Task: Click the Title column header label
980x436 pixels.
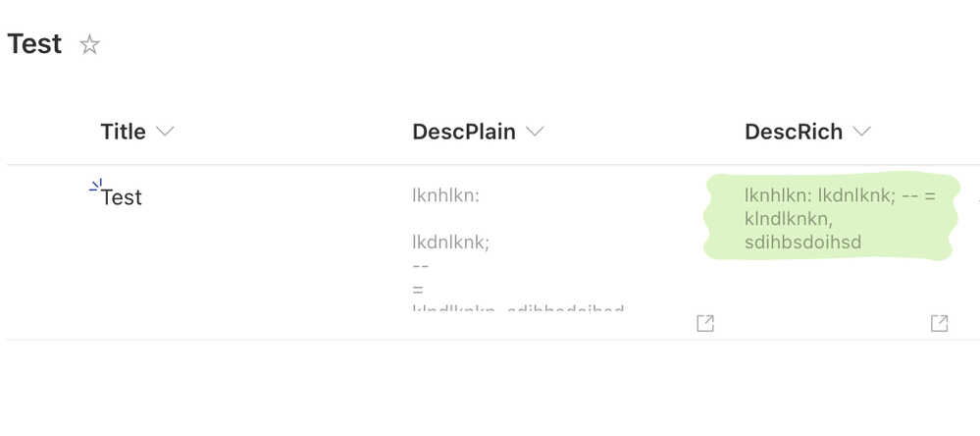Action: click(123, 132)
